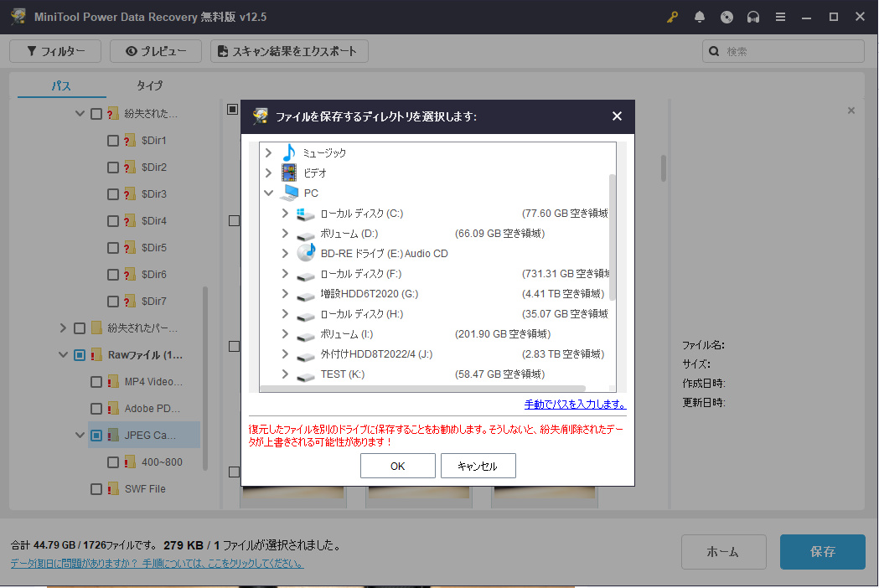Click the ミュージック music note icon
Image resolution: width=879 pixels, height=588 pixels.
tap(289, 152)
